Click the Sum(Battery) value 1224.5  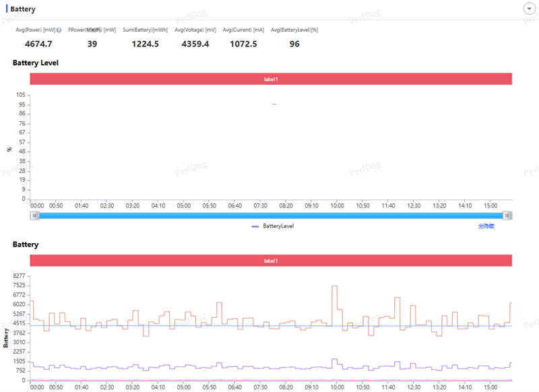(146, 44)
